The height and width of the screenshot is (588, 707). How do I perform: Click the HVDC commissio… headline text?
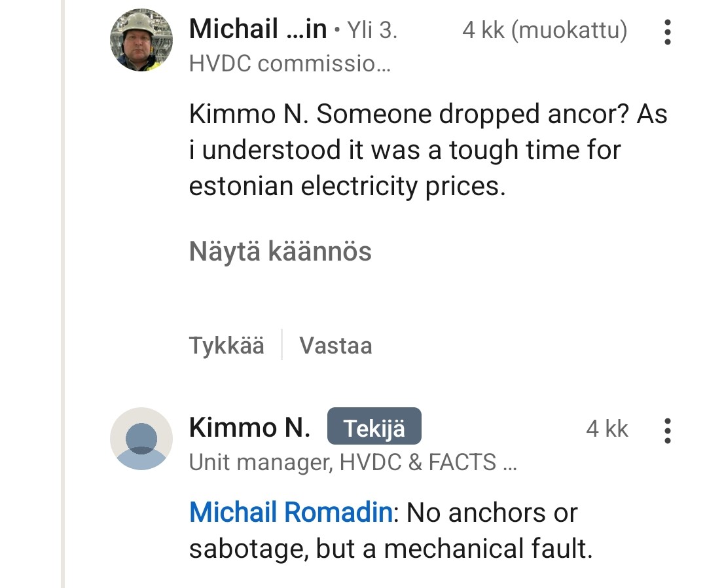point(289,64)
